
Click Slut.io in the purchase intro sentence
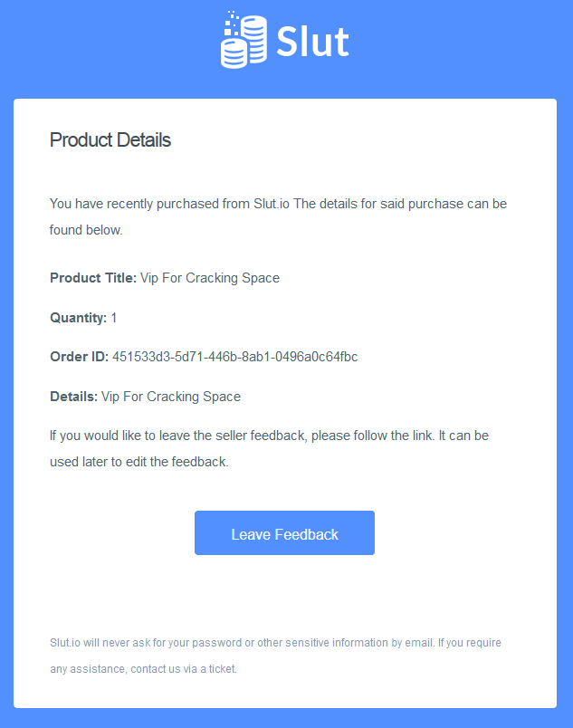[x=272, y=204]
